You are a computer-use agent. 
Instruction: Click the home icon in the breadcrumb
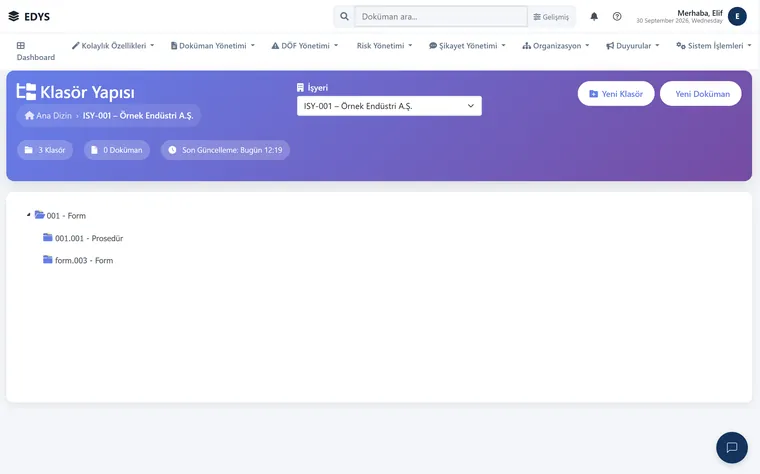30,115
